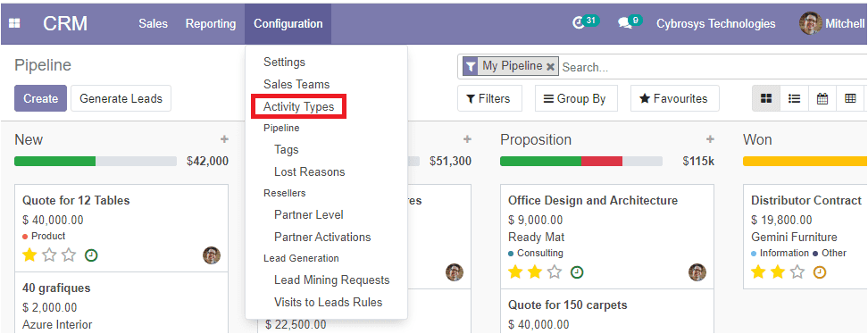This screenshot has width=868, height=334.
Task: Switch to List view icon
Action: pos(795,98)
